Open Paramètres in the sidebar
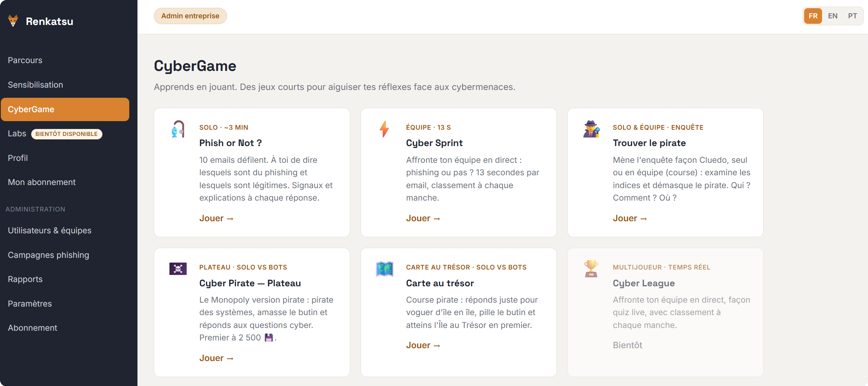This screenshot has width=868, height=386. [65, 304]
